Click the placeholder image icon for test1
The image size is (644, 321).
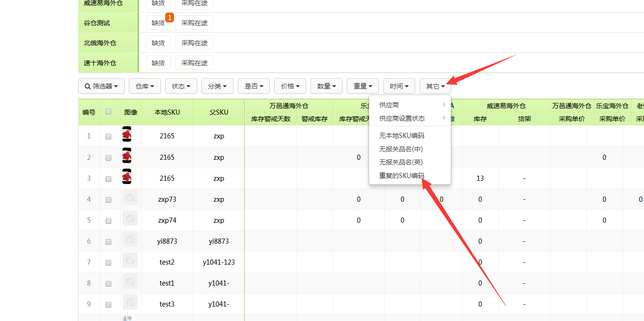[x=130, y=281]
